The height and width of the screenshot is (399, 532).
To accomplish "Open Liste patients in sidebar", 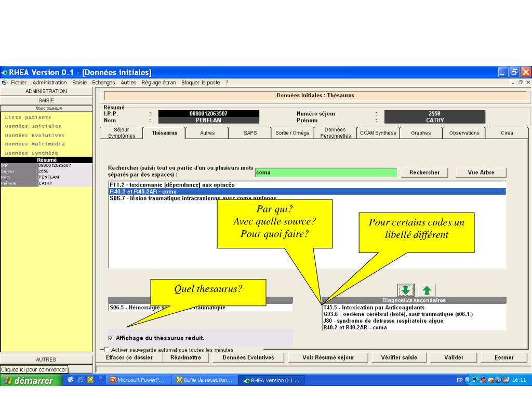I will (x=28, y=117).
